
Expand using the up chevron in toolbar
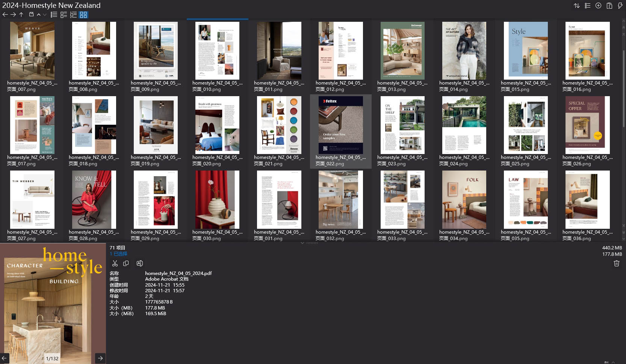point(38,15)
